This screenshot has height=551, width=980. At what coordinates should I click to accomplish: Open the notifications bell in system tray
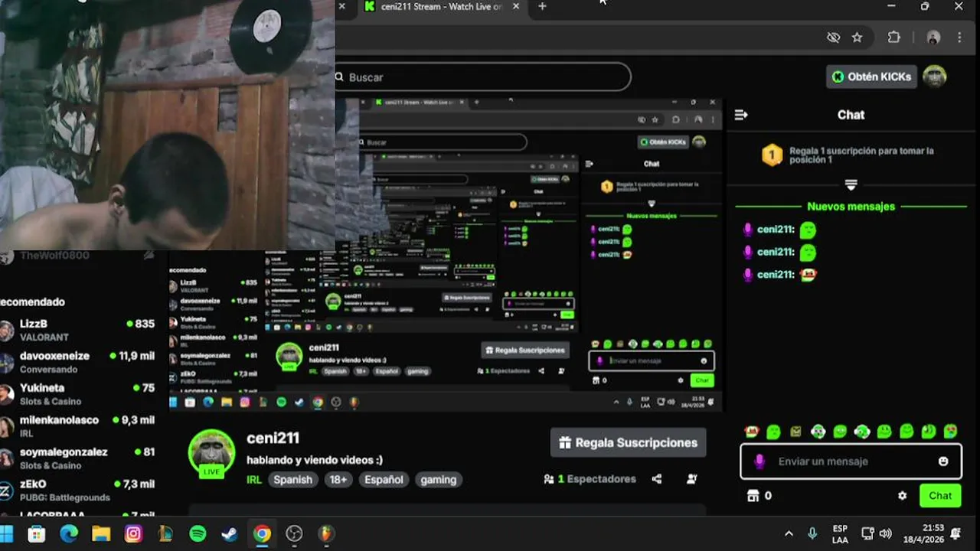tap(956, 533)
